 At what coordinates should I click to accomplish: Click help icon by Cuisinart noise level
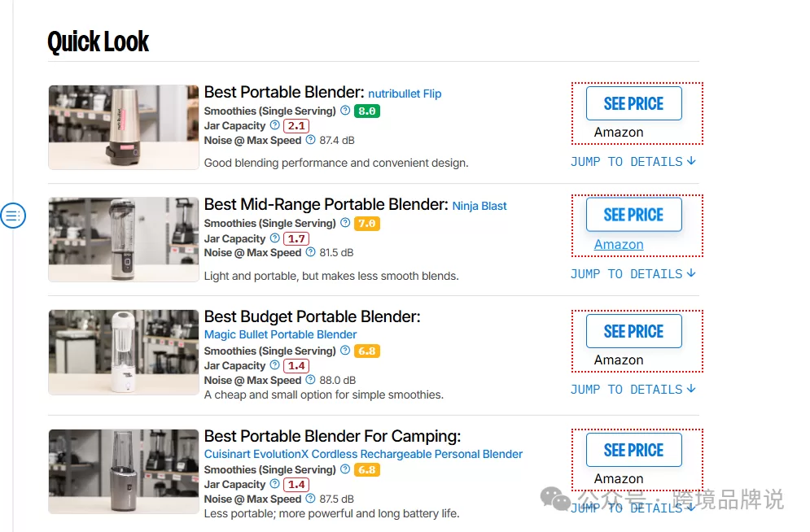click(310, 499)
